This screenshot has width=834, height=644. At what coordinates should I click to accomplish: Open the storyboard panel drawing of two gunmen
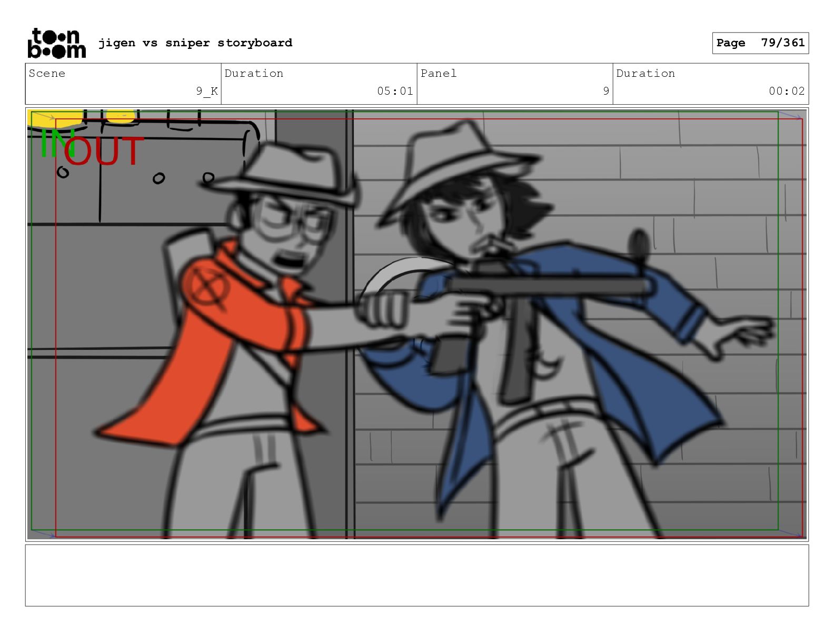[x=417, y=324]
